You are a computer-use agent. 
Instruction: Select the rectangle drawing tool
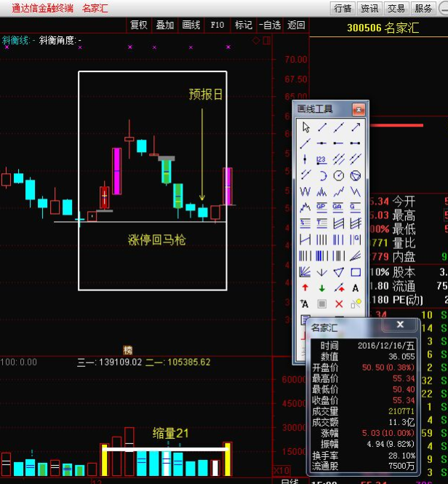[x=356, y=272]
